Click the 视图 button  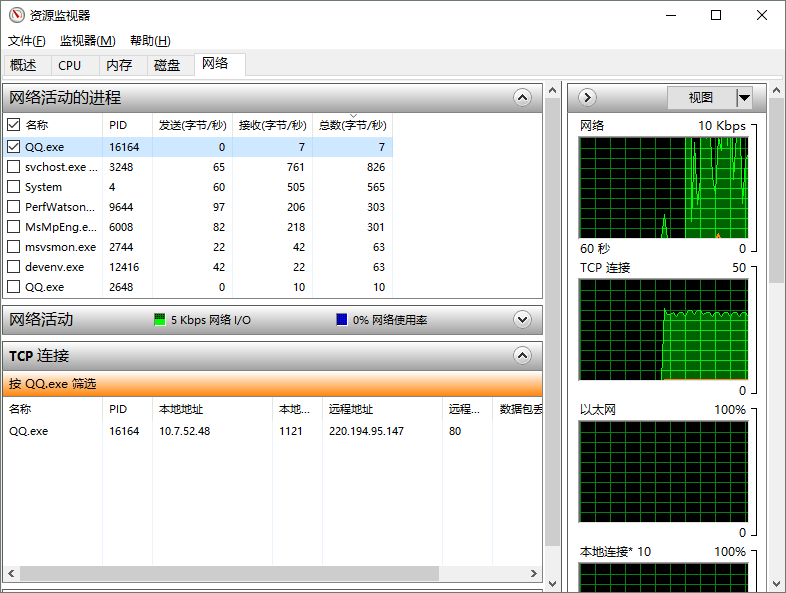701,97
